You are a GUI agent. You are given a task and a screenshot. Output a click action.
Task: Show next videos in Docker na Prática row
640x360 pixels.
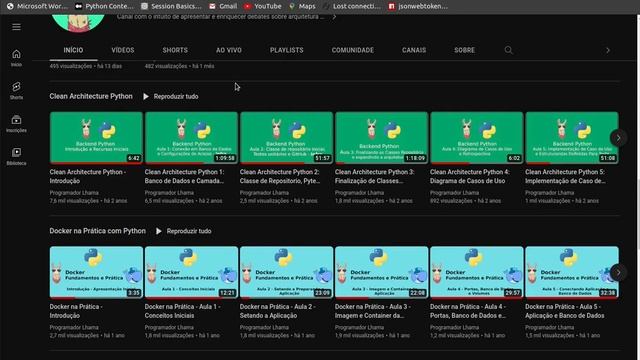pos(618,273)
